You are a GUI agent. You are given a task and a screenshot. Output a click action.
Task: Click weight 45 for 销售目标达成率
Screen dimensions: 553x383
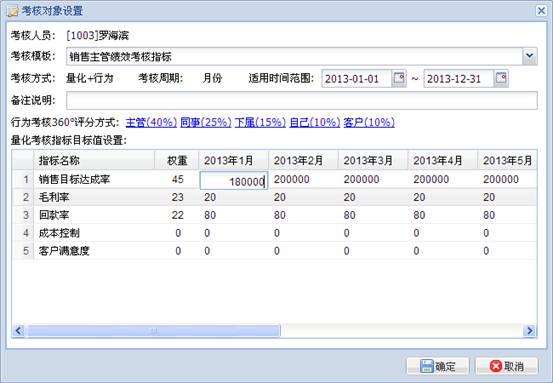(x=178, y=179)
